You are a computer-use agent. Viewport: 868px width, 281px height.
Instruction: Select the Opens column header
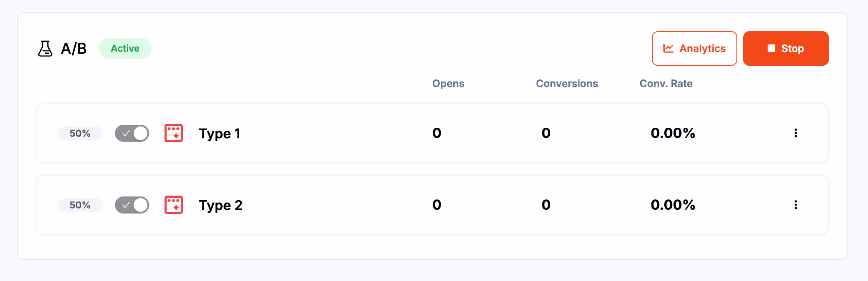448,83
